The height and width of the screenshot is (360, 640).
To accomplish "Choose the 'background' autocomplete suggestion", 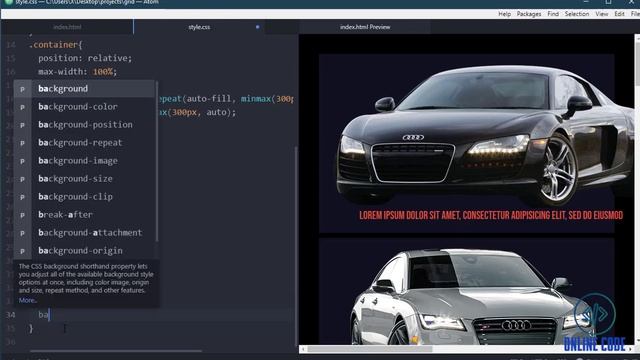I will (84, 89).
